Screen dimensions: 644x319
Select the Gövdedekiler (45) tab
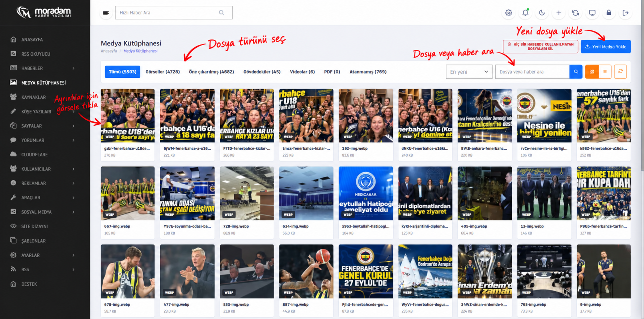coord(262,72)
